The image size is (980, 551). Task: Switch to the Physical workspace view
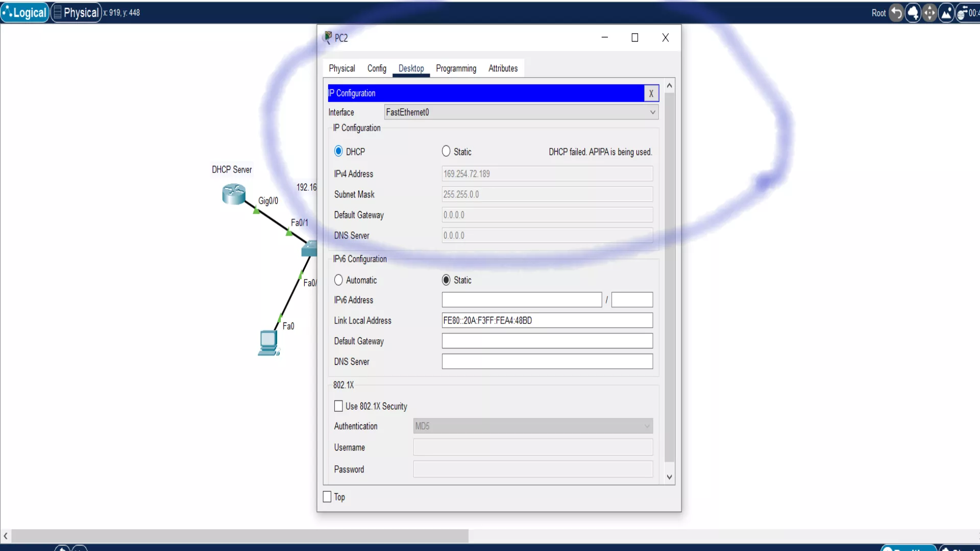pyautogui.click(x=77, y=13)
